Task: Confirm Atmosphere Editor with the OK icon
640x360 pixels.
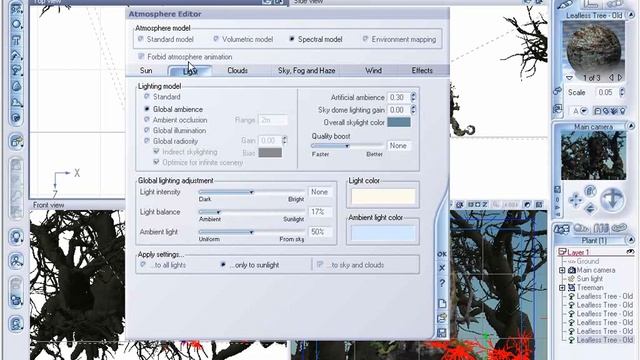Action: tap(442, 254)
